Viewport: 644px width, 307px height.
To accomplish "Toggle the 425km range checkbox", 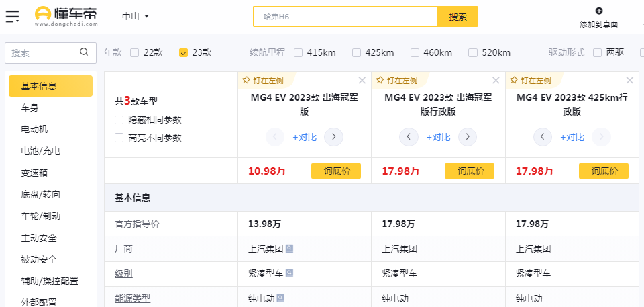I will coord(356,52).
